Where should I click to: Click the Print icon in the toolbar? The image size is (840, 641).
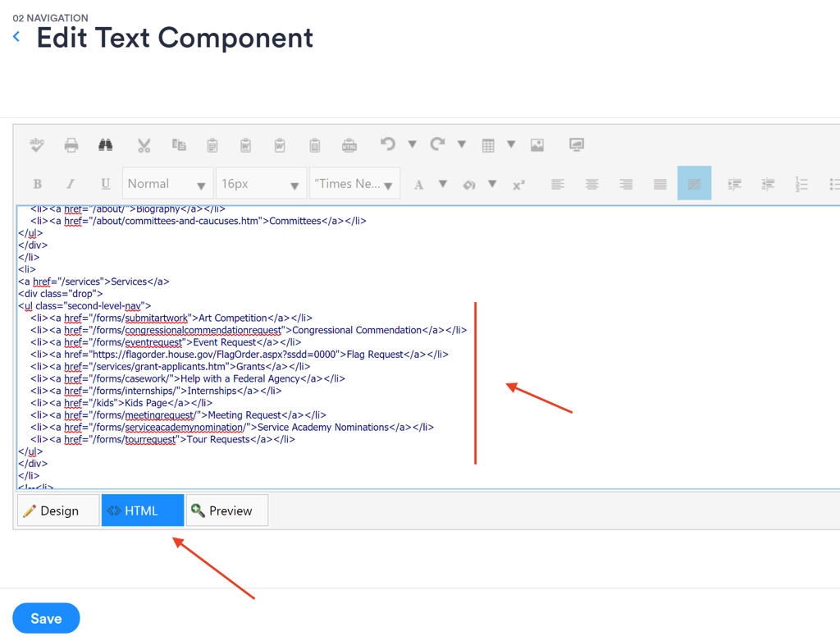(x=71, y=145)
